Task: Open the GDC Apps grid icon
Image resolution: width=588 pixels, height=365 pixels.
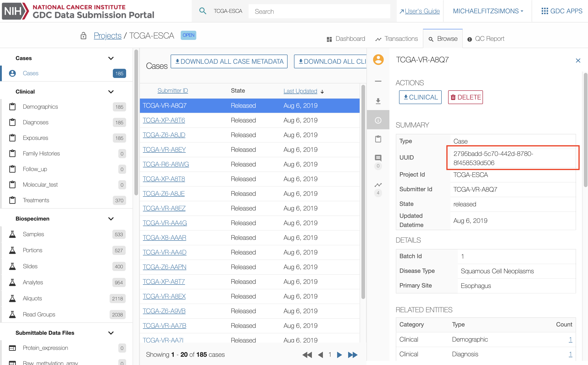Action: click(544, 11)
